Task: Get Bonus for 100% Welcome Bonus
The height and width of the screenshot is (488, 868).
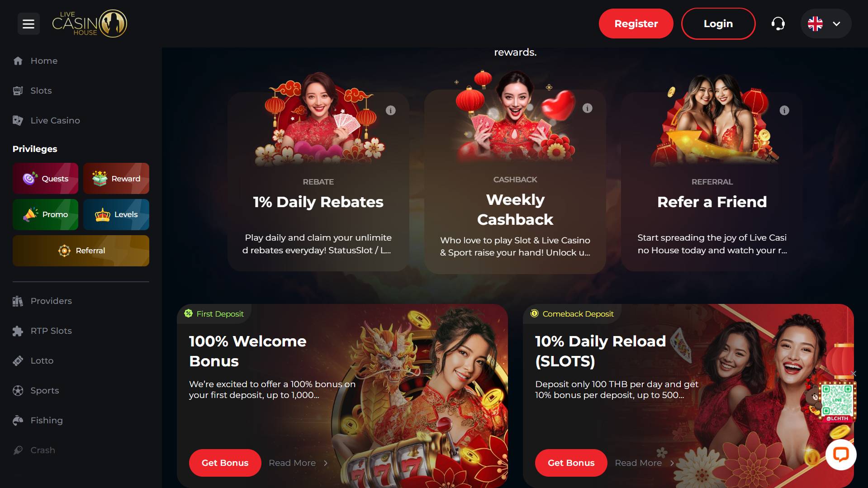Action: 225,463
